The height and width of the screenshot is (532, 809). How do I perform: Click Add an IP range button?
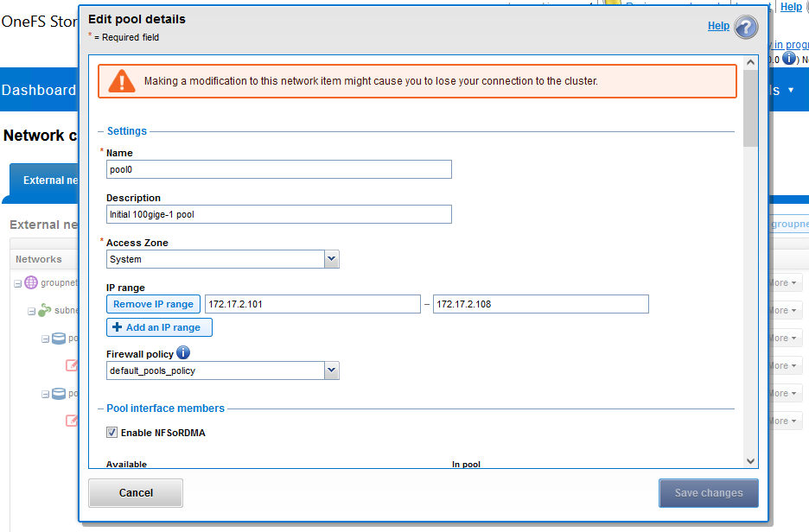(159, 327)
